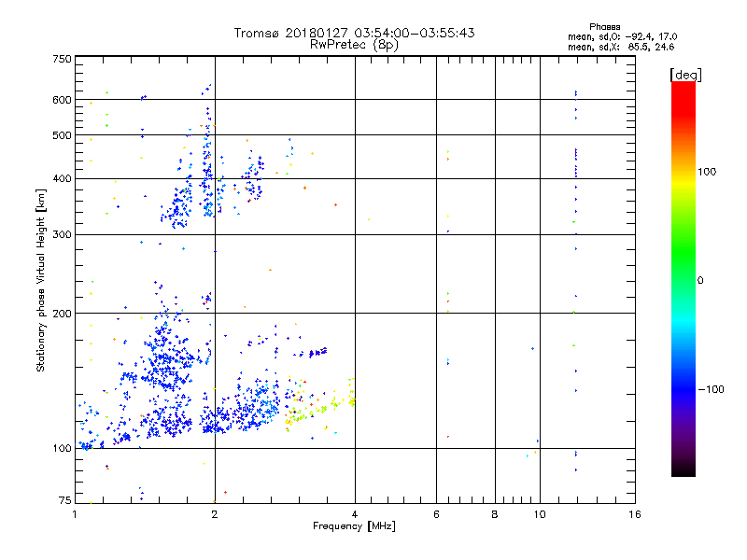This screenshot has width=747, height=560.
Task: Click the y-axis tick label '75'
Action: click(x=65, y=500)
